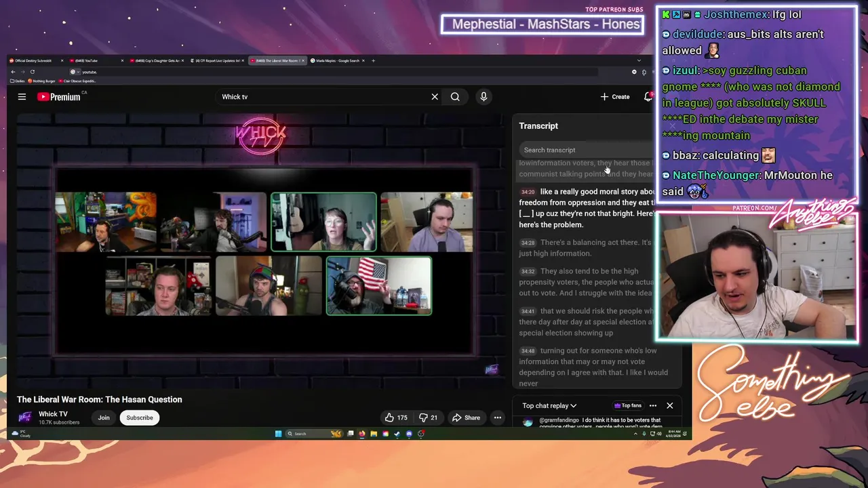Image resolution: width=868 pixels, height=488 pixels.
Task: Open the Windows Start menu
Action: point(278,434)
